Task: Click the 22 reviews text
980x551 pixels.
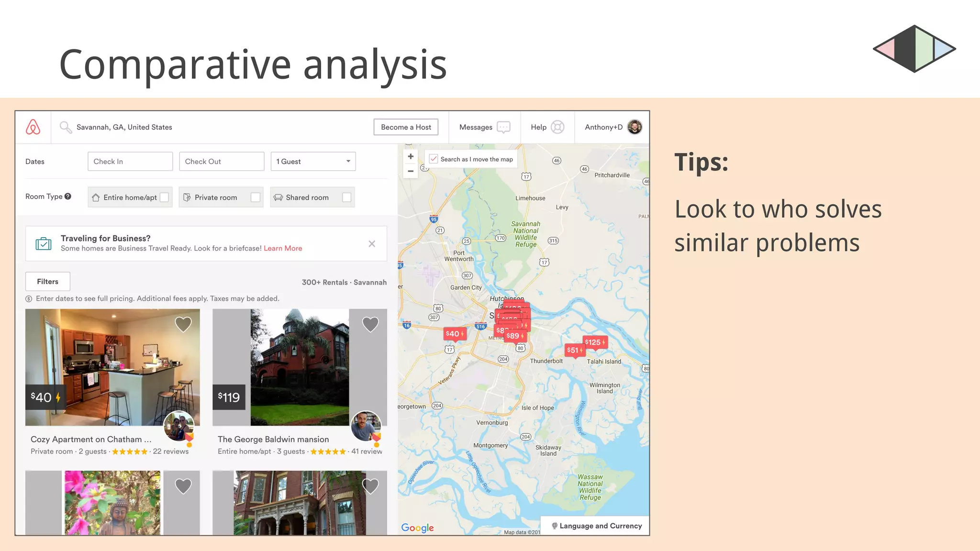Action: pyautogui.click(x=171, y=451)
